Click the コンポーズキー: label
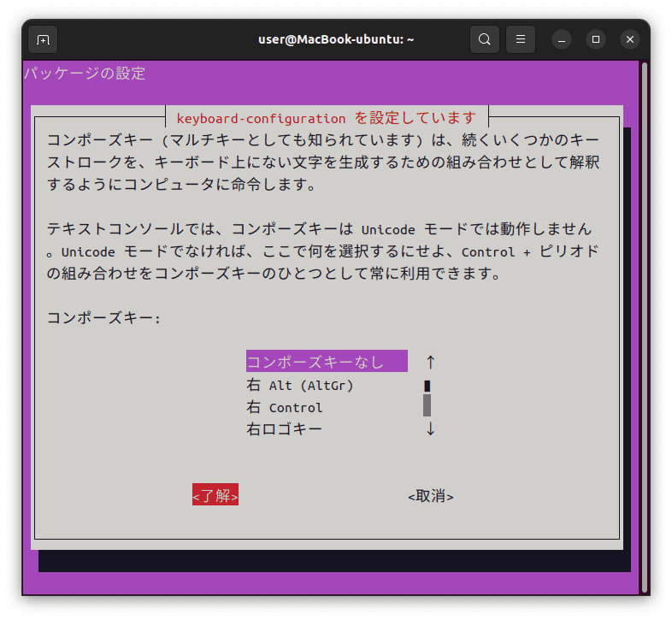The height and width of the screenshot is (620, 672). point(103,318)
